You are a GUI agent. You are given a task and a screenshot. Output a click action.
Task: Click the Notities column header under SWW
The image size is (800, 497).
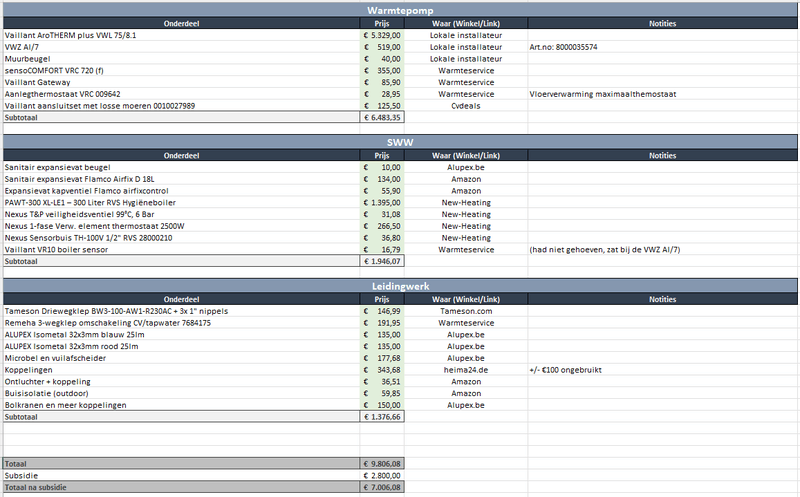[x=662, y=156]
